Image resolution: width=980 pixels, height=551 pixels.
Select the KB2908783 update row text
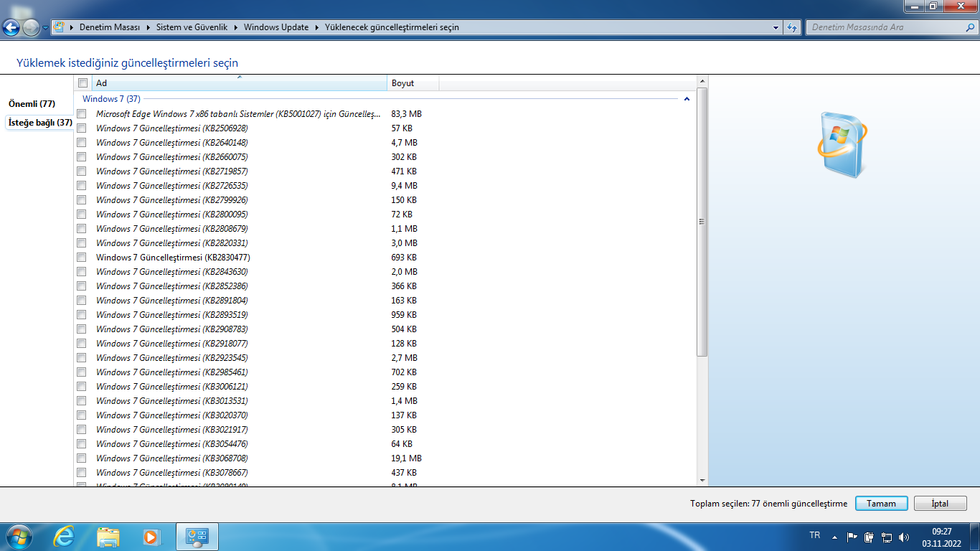(172, 329)
